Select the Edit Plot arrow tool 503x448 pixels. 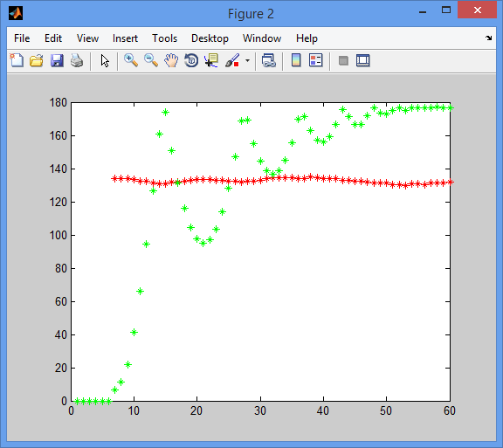[x=105, y=60]
